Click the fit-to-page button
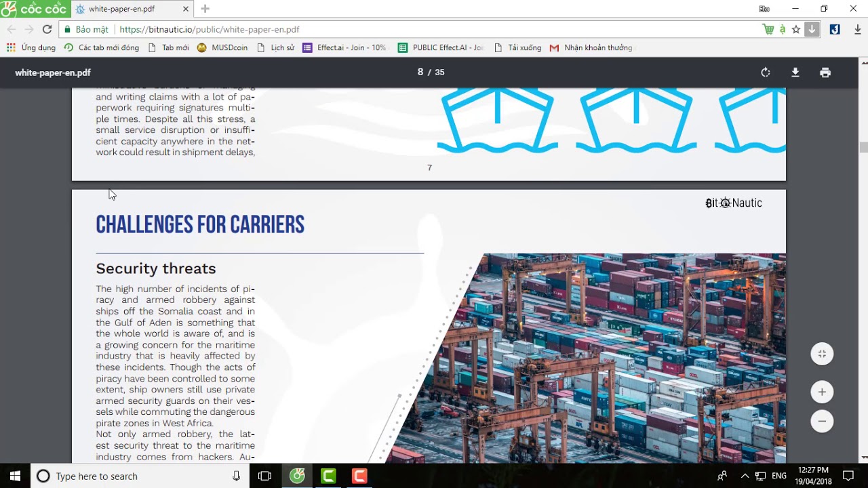 pos(822,354)
